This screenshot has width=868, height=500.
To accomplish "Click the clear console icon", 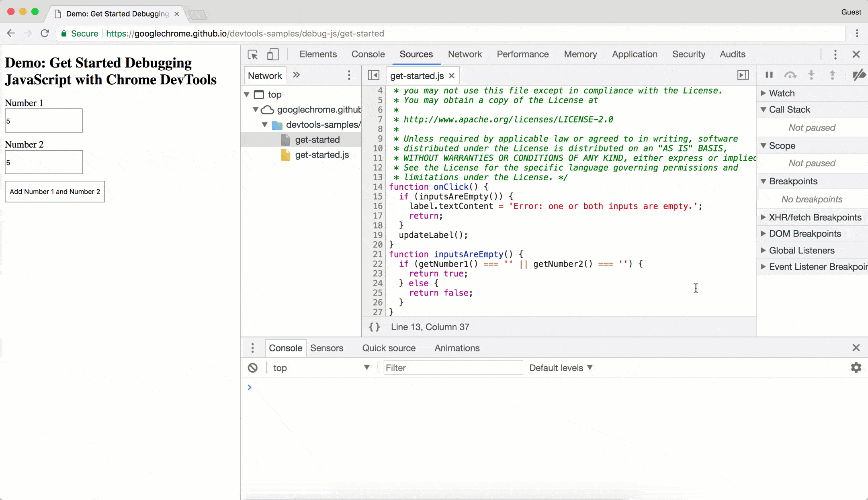I will pyautogui.click(x=252, y=368).
